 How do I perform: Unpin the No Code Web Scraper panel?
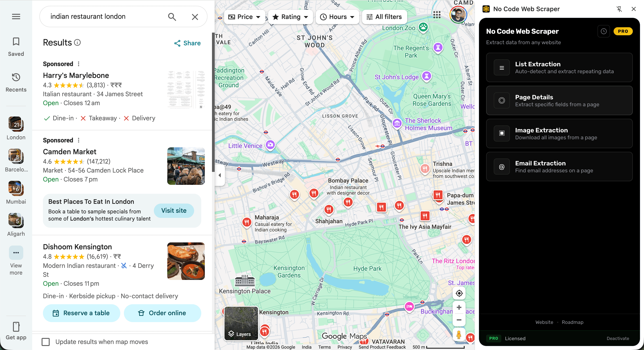619,9
